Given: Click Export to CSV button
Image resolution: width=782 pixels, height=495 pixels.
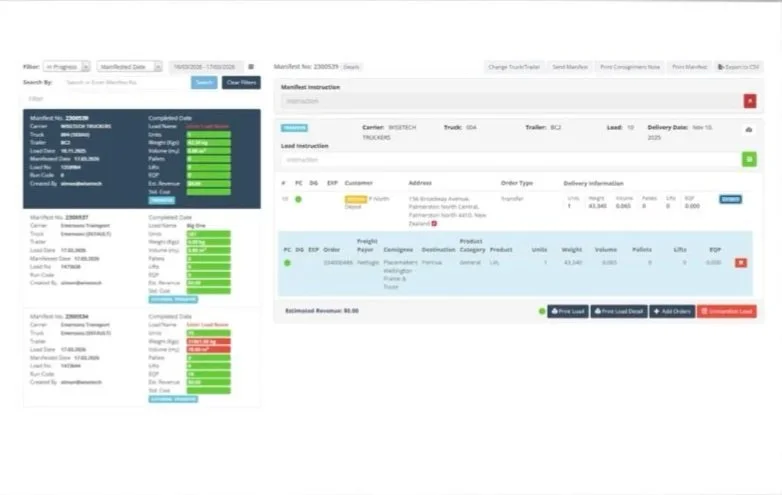Looking at the screenshot, I should pos(739,67).
